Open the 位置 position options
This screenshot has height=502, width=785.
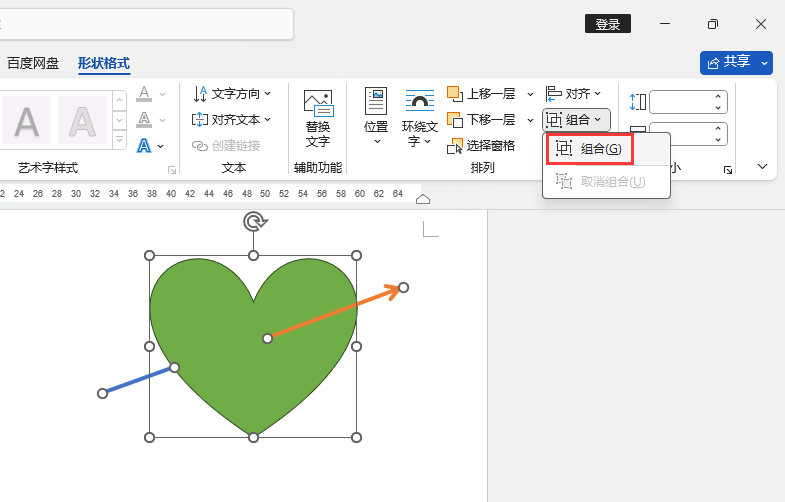[x=376, y=117]
